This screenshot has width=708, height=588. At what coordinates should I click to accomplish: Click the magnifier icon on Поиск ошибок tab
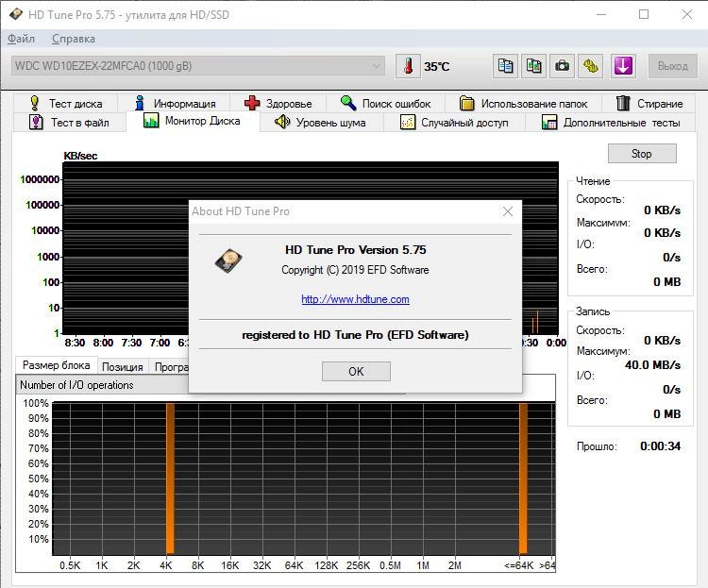click(348, 103)
